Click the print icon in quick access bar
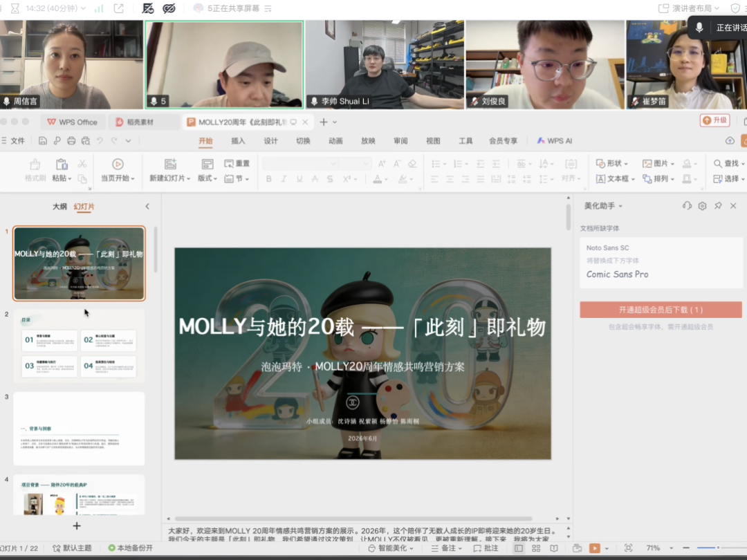Image resolution: width=747 pixels, height=560 pixels. point(71,140)
